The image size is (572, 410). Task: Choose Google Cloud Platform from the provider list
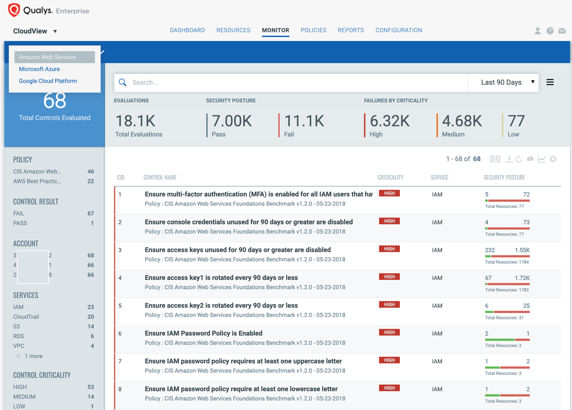(48, 81)
